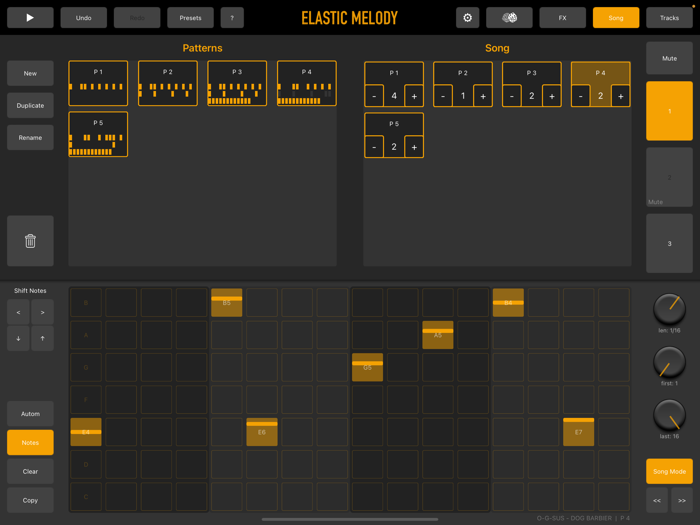Viewport: 700px width, 525px height.
Task: Increase P 1 repeats in Song
Action: click(x=414, y=96)
